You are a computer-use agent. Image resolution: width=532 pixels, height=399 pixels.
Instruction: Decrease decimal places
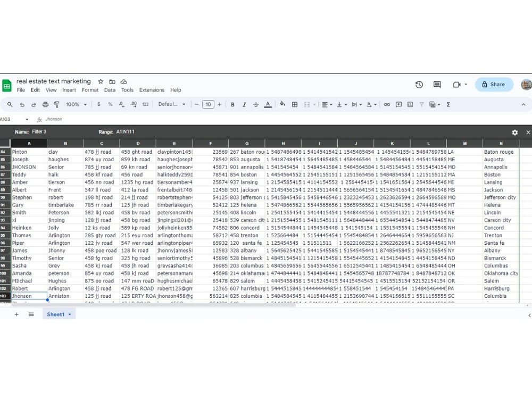click(122, 104)
